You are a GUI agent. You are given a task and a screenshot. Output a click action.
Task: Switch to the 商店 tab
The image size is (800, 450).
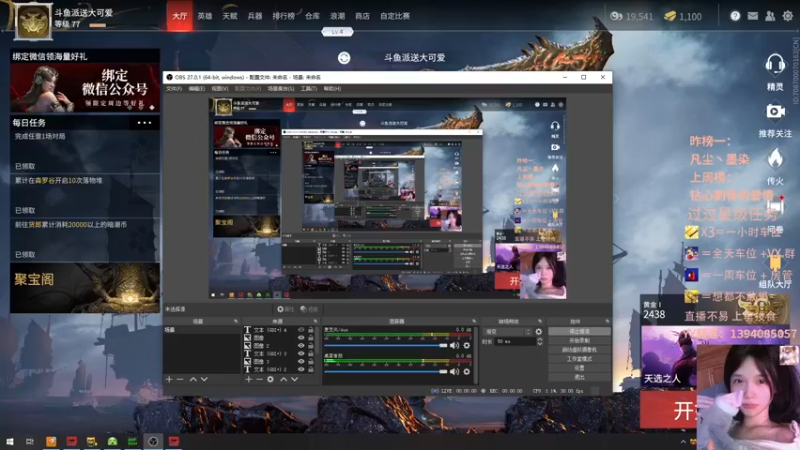click(362, 16)
